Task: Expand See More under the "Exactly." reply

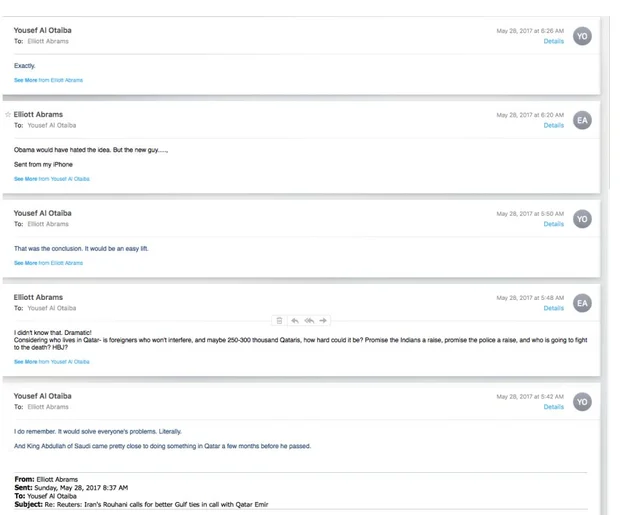Action: 48,80
